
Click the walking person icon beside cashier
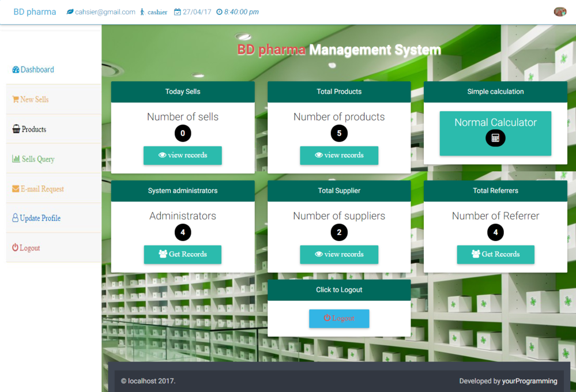coord(142,12)
